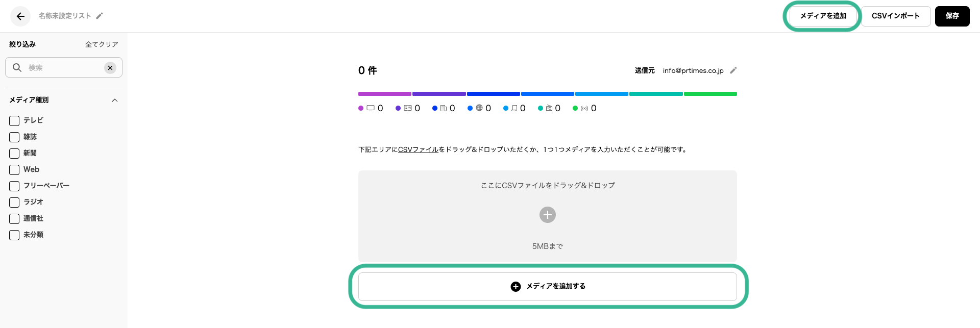The image size is (980, 328).
Task: Open CSVインポート
Action: tap(896, 16)
